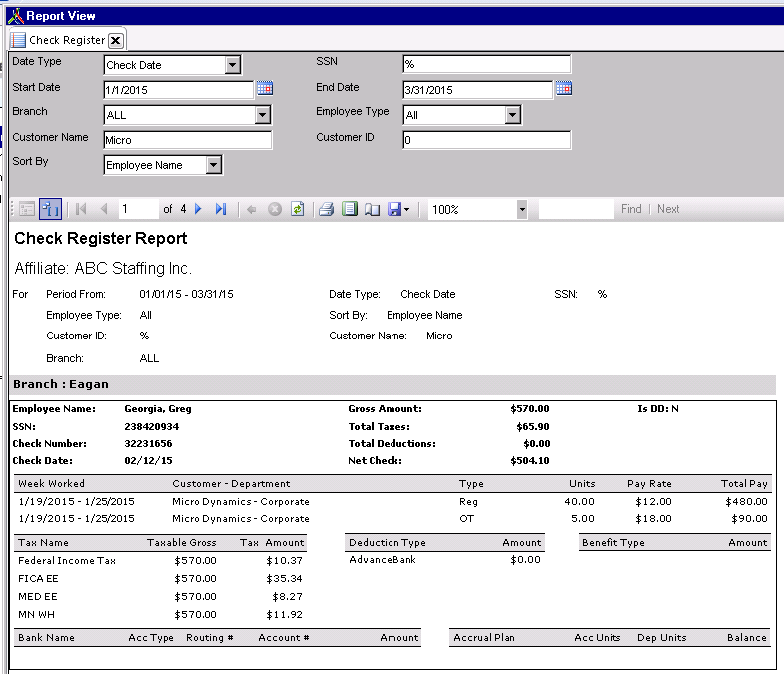This screenshot has width=784, height=674.
Task: Refresh the report
Action: coord(297,209)
